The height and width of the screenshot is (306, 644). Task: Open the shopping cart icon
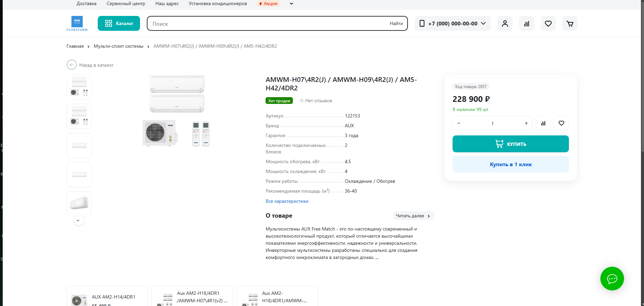click(570, 24)
